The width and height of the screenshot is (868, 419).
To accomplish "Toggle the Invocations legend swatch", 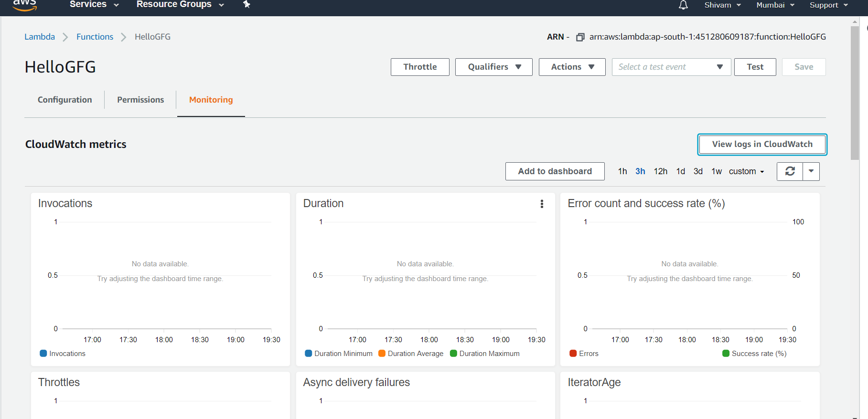I will (43, 354).
